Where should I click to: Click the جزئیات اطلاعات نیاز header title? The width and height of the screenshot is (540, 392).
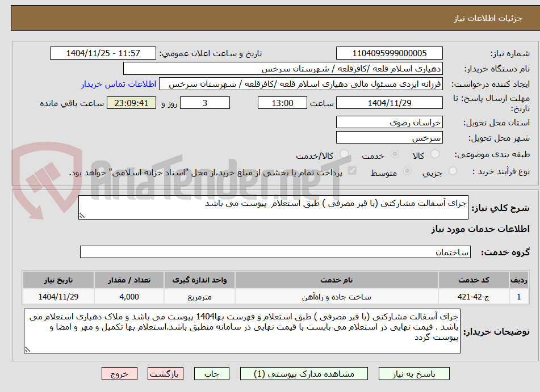[x=488, y=18]
